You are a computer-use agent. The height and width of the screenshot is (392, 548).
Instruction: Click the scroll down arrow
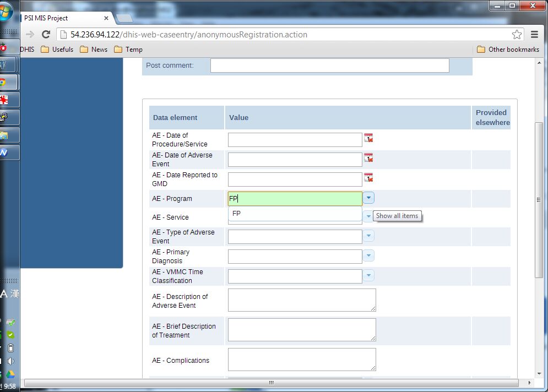(x=539, y=374)
